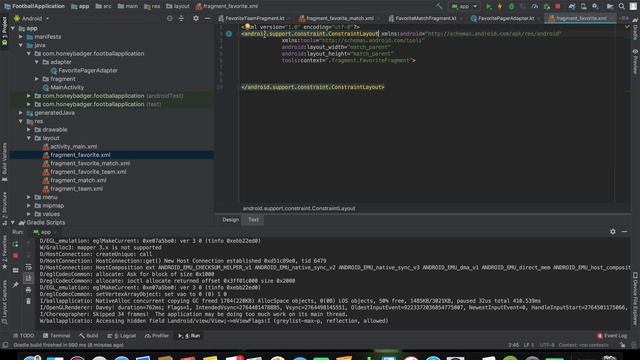640x360 pixels.
Task: Toggle the Pin Tab icon in Run panel
Action: tap(16, 285)
